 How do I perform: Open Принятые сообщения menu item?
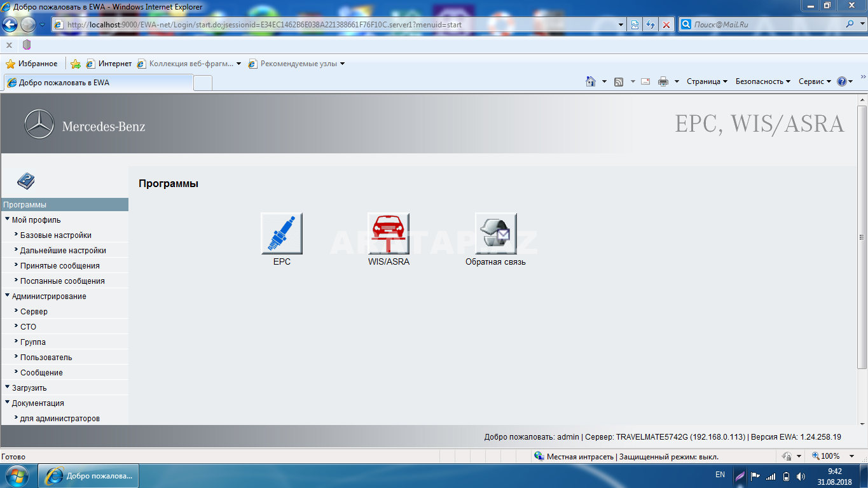(60, 266)
